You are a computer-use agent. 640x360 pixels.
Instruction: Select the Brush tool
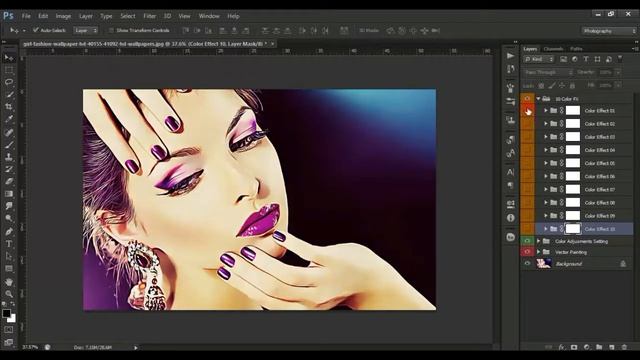coord(9,144)
